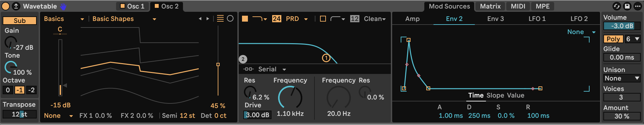644x125 pixels.
Task: Set Sub octave to -2
Action: point(31,90)
